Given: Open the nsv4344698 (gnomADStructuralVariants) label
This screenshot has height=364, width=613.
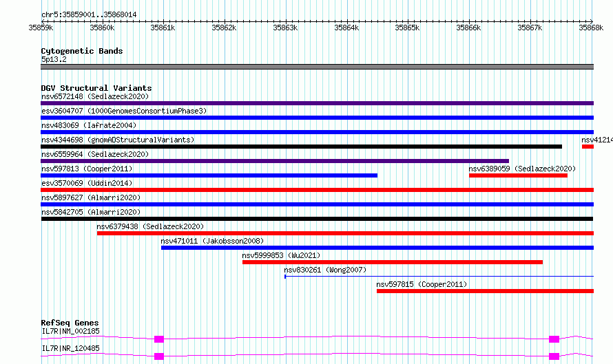Looking at the screenshot, I should click(x=118, y=140).
